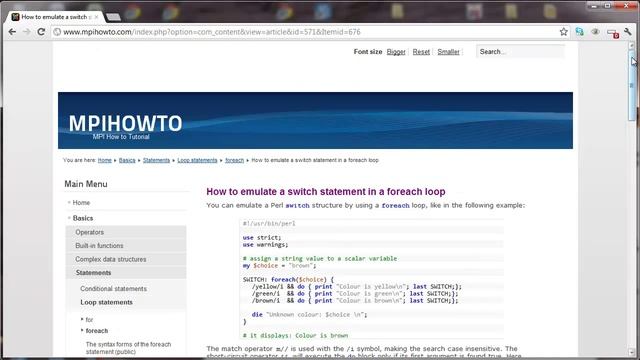Viewport: 640px width, 360px height.
Task: Open foreach in the breadcrumb trail
Action: pos(234,160)
